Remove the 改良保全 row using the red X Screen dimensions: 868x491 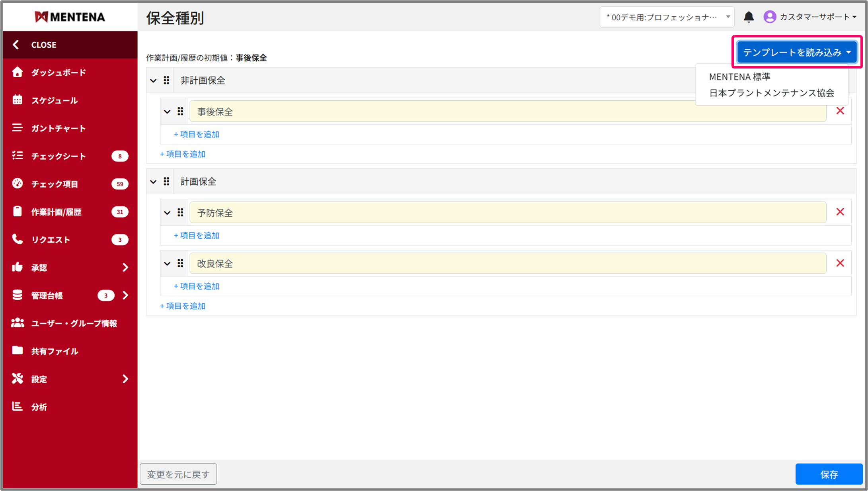point(840,263)
